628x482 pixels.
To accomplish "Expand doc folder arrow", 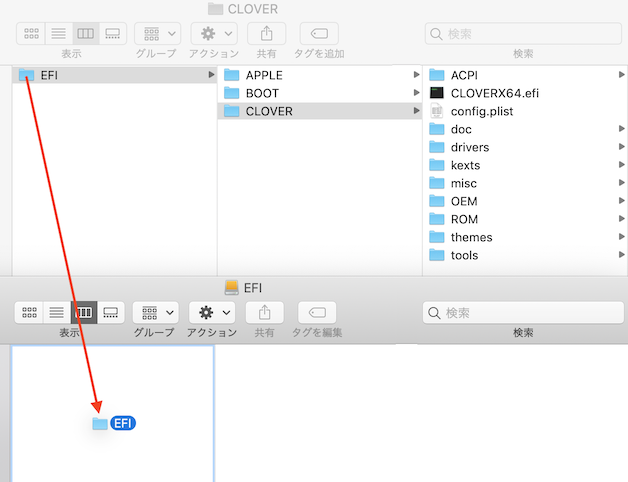I will 621,129.
